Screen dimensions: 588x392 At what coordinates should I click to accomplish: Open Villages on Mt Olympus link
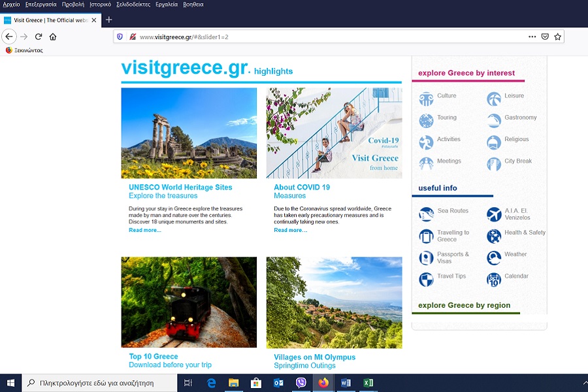pyautogui.click(x=315, y=357)
